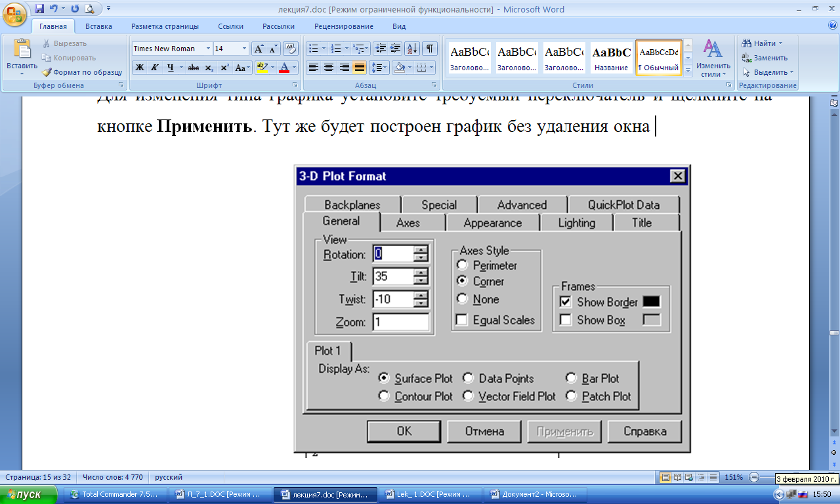
Task: Toggle the Show Border checkbox
Action: tap(566, 302)
